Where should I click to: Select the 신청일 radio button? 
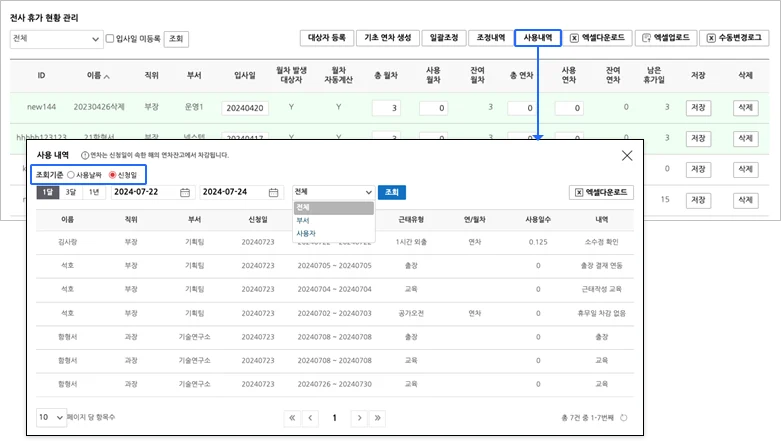tap(115, 175)
